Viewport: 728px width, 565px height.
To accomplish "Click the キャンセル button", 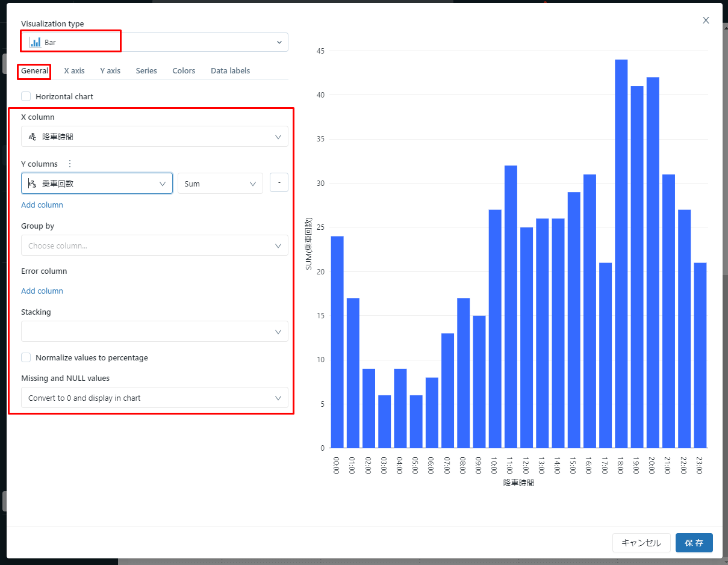I will tap(641, 543).
